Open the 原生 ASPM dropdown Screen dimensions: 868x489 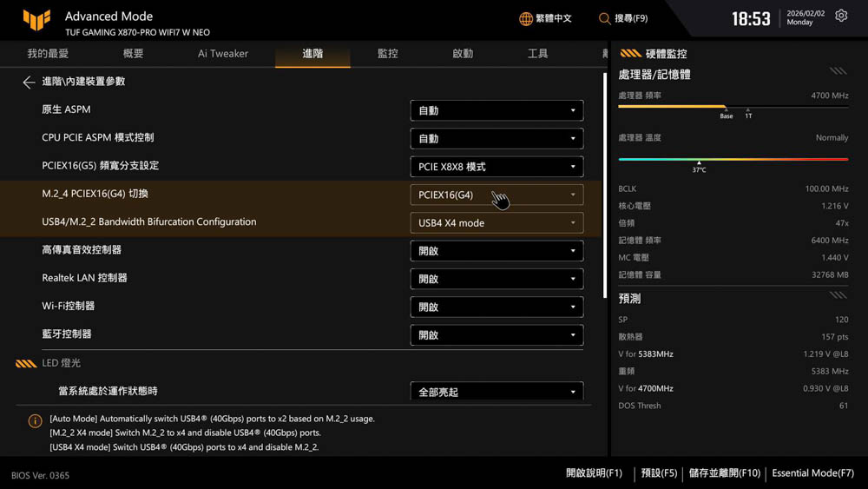pos(496,110)
